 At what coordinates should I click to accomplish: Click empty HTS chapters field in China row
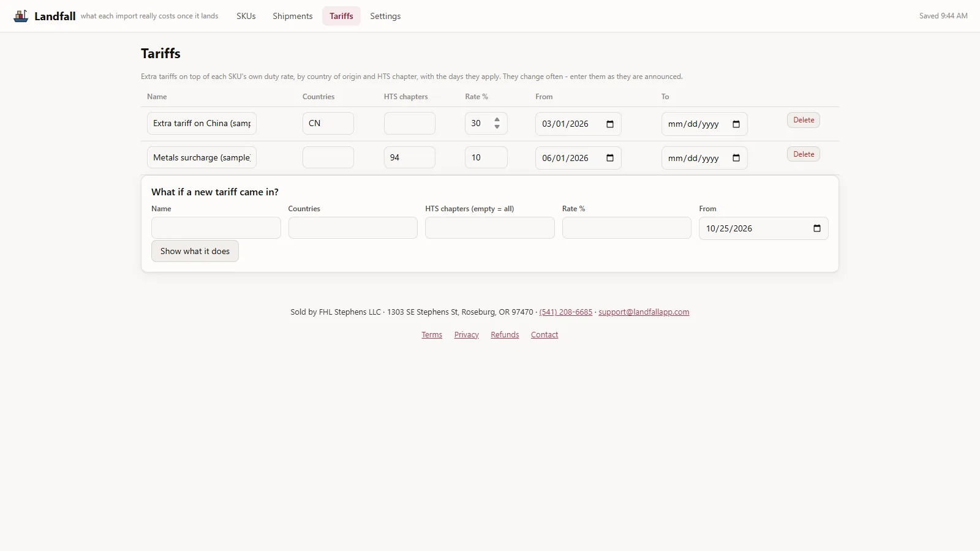tap(410, 123)
